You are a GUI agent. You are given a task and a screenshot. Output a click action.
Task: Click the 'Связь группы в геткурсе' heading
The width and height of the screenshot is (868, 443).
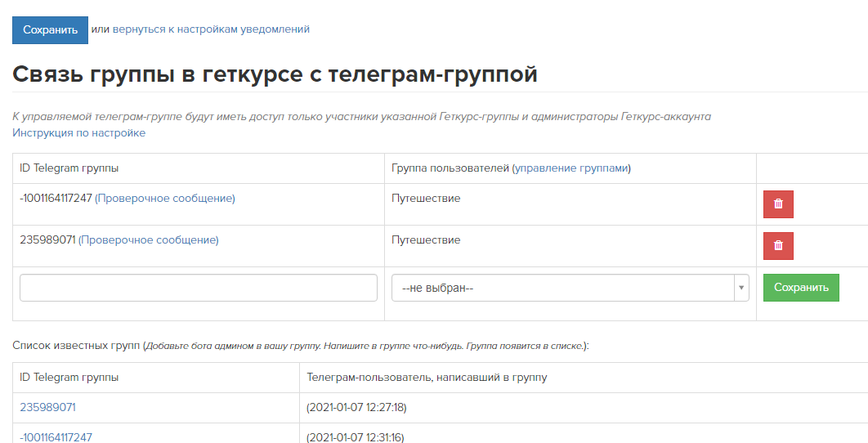[275, 74]
